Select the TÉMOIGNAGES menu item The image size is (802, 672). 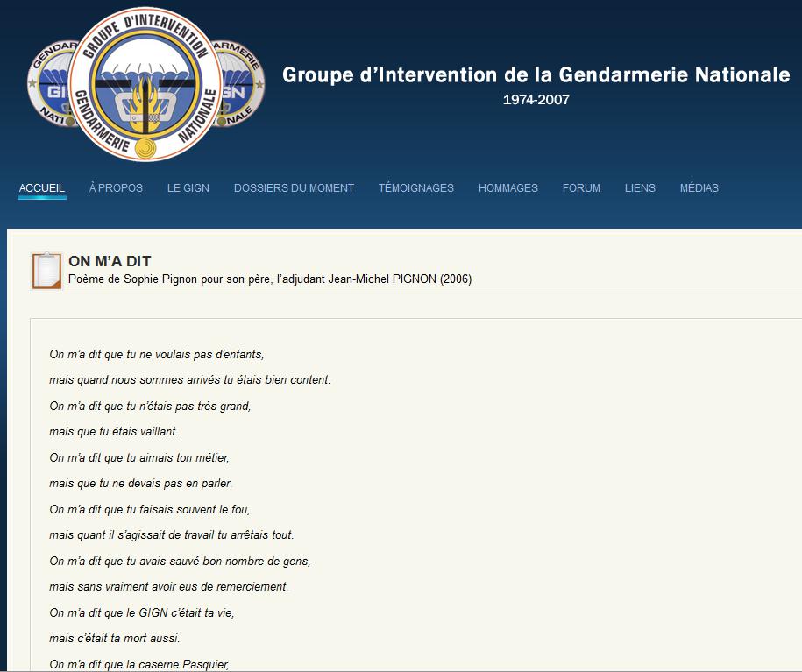point(416,188)
